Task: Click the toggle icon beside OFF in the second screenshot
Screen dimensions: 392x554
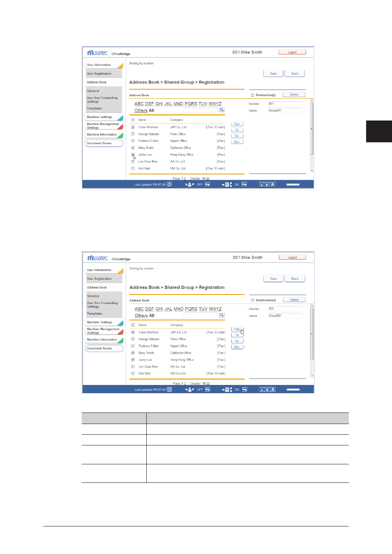Action: click(x=208, y=389)
